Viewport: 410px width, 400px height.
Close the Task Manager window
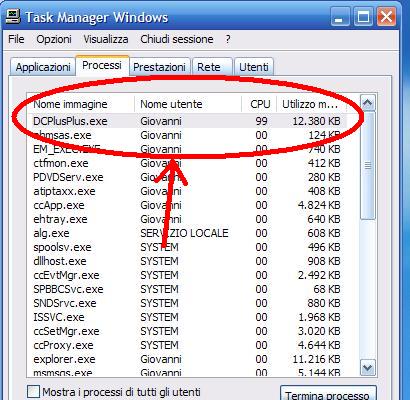[386, 17]
